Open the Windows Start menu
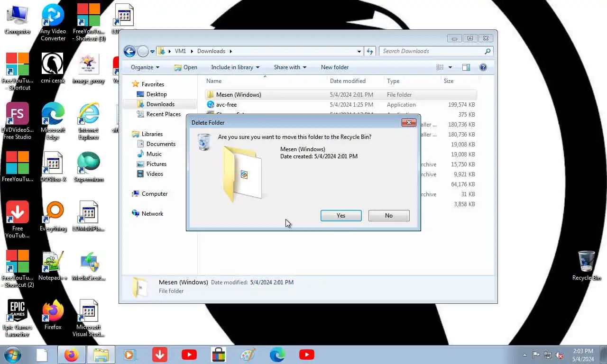 (x=12, y=355)
